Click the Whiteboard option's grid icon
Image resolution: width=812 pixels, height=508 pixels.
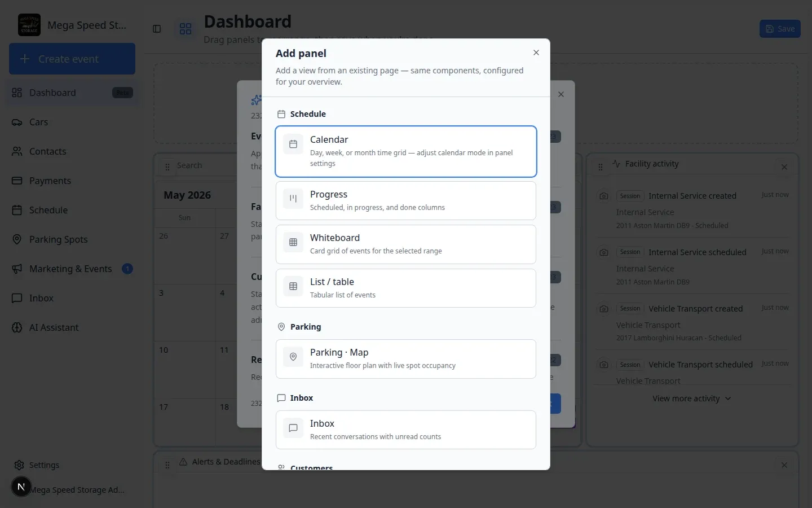[x=293, y=242]
